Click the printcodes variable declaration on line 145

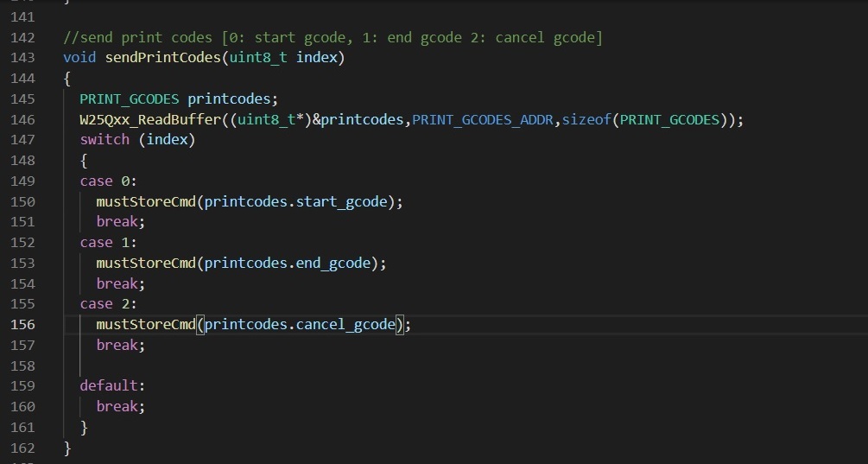229,99
